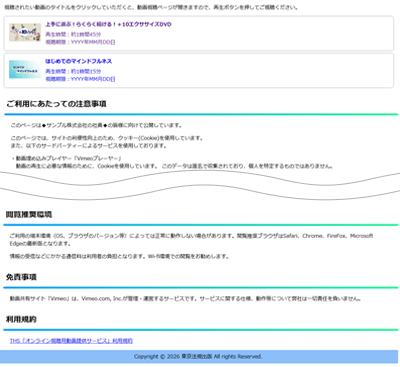The height and width of the screenshot is (367, 400).
Task: Click the ご利用にあたっての注意事項 heading
Action: point(56,104)
